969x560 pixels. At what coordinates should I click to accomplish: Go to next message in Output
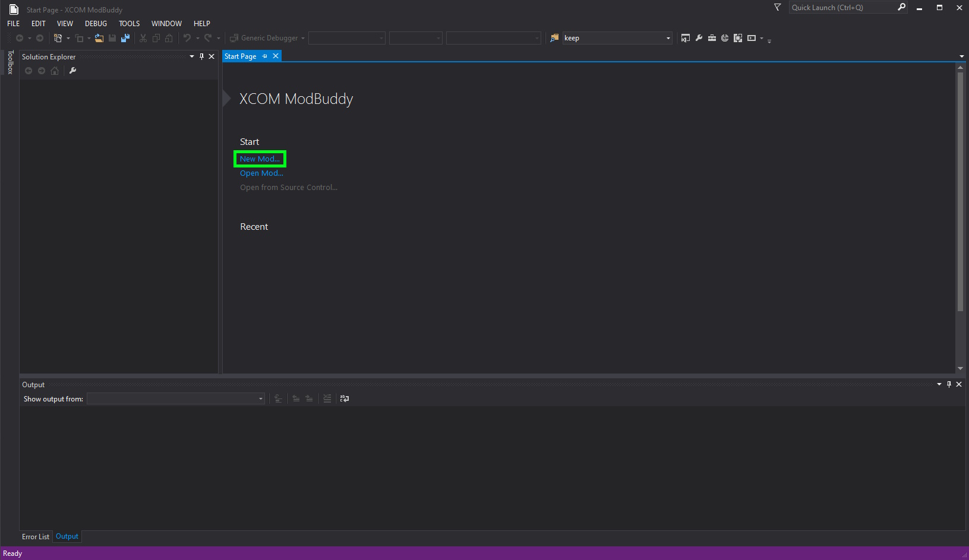click(309, 398)
